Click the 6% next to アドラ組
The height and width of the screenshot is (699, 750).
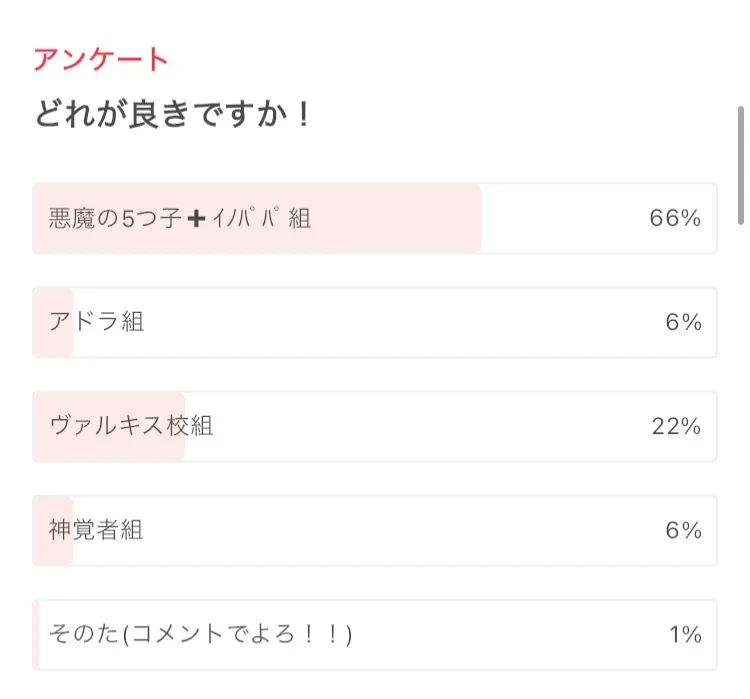tap(683, 323)
